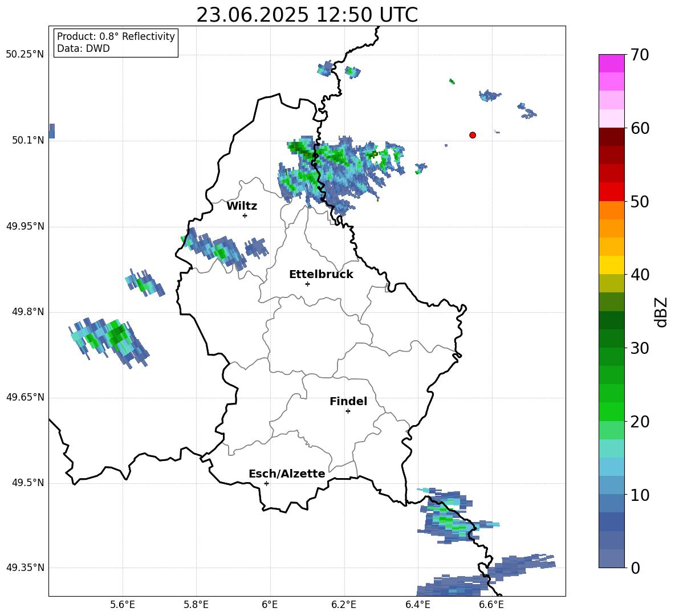Image resolution: width=675 pixels, height=616 pixels.
Task: Click the 49.95°N latitude label
Action: pyautogui.click(x=25, y=226)
